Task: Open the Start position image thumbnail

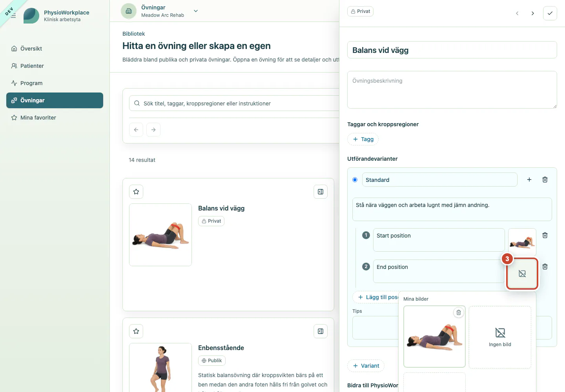Action: click(x=522, y=242)
